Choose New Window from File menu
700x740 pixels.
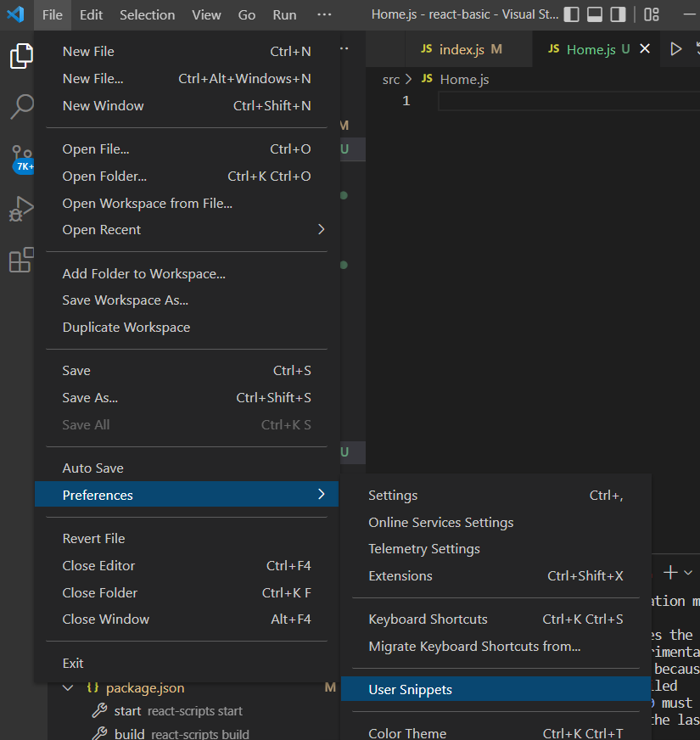pos(187,106)
